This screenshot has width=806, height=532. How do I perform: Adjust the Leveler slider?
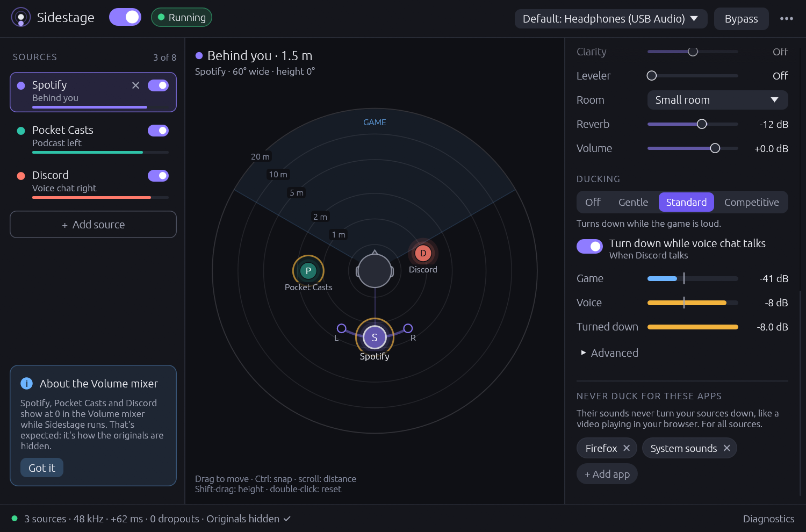(x=693, y=76)
